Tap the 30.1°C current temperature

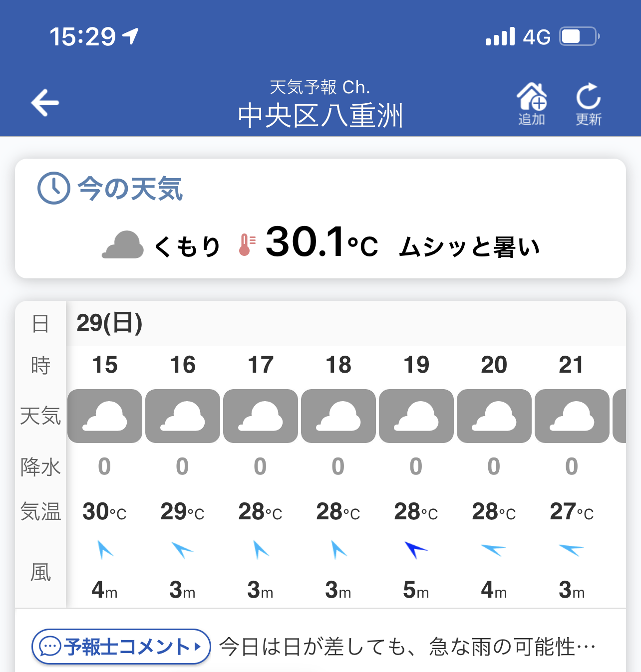321,242
